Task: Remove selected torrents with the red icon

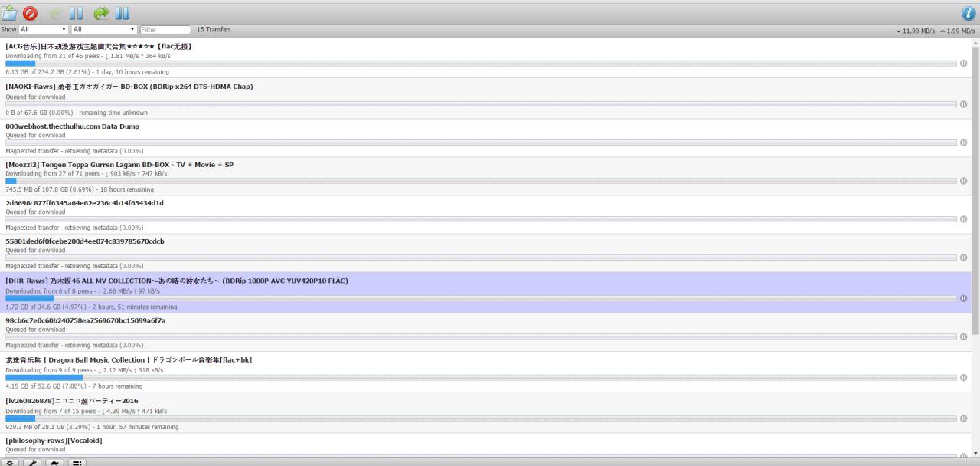Action: tap(30, 13)
